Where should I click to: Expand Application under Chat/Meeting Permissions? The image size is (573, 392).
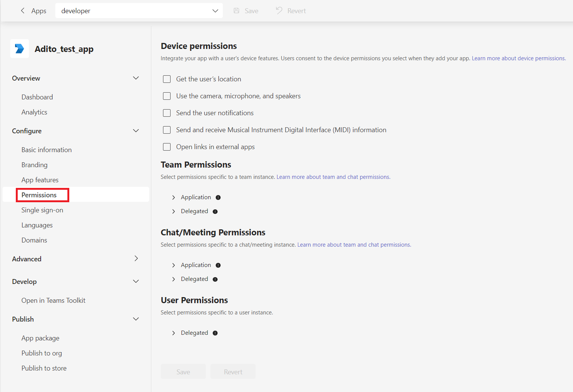173,265
